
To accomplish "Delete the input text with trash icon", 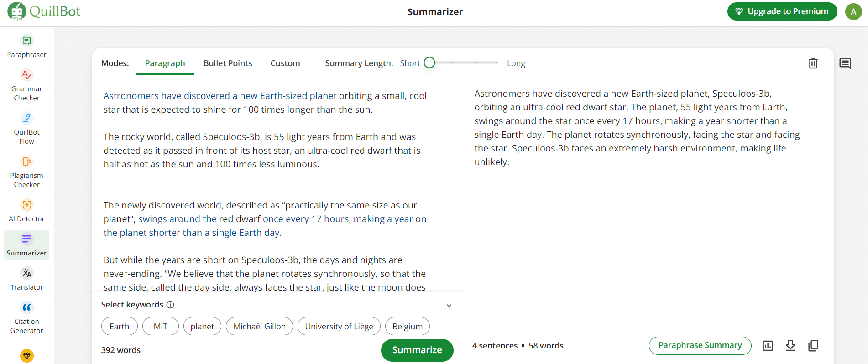I will (x=813, y=63).
